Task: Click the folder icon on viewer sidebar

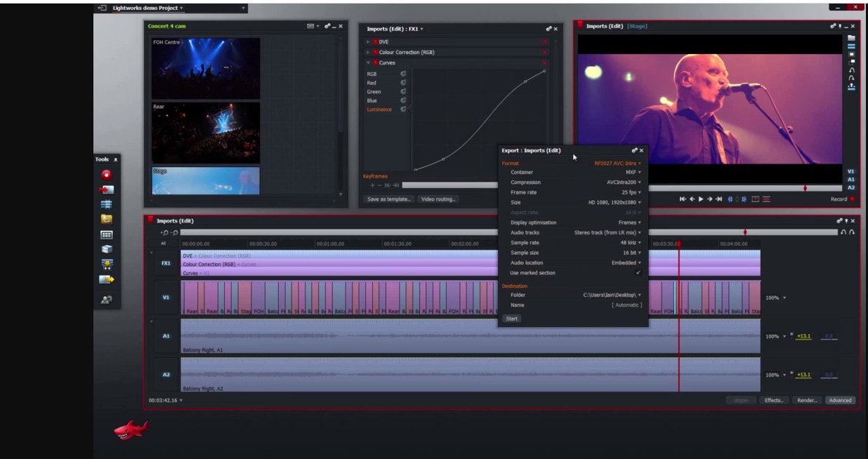Action: click(851, 38)
